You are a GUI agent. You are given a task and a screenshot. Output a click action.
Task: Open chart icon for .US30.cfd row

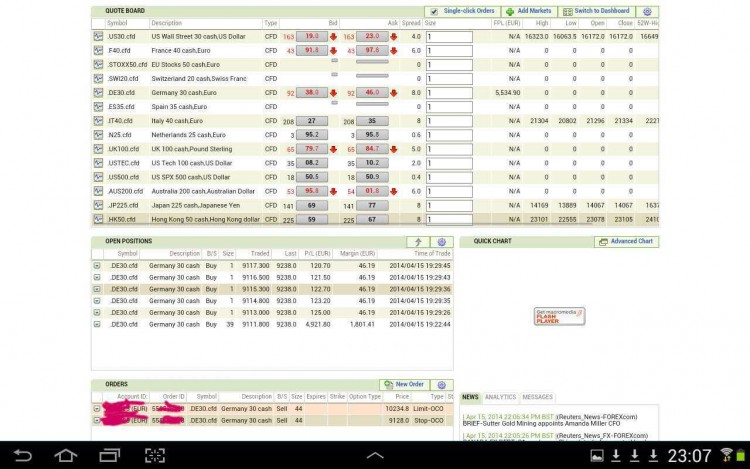[x=98, y=36]
